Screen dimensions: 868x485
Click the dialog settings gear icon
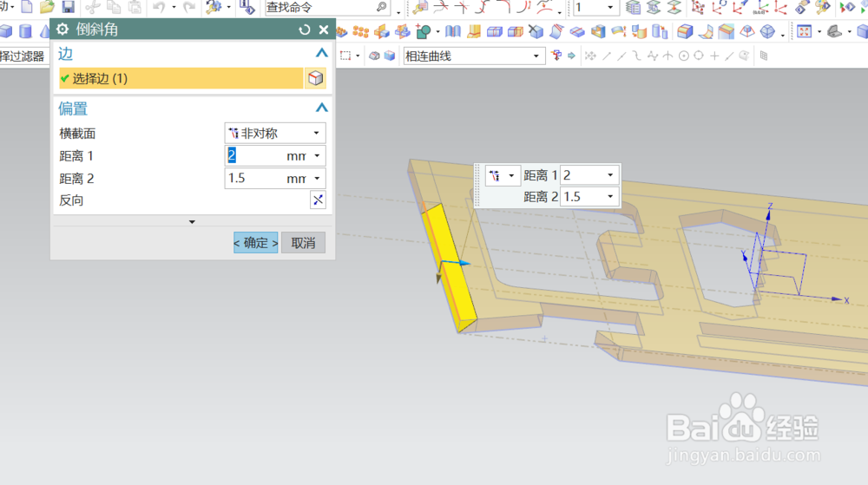point(62,29)
